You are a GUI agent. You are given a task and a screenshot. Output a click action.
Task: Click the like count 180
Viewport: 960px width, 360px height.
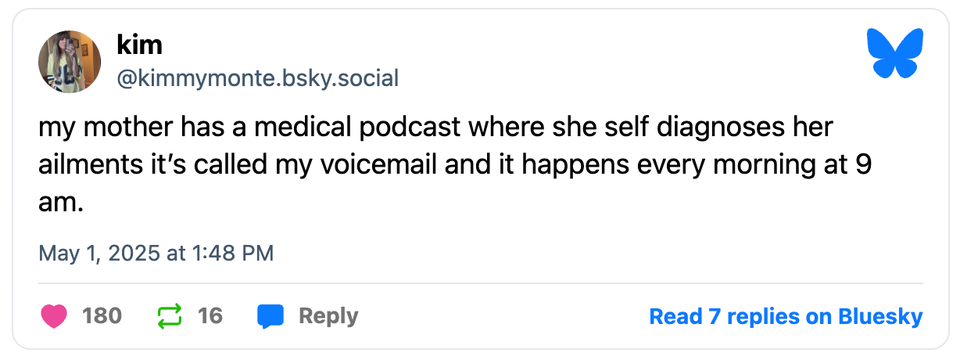click(x=102, y=317)
